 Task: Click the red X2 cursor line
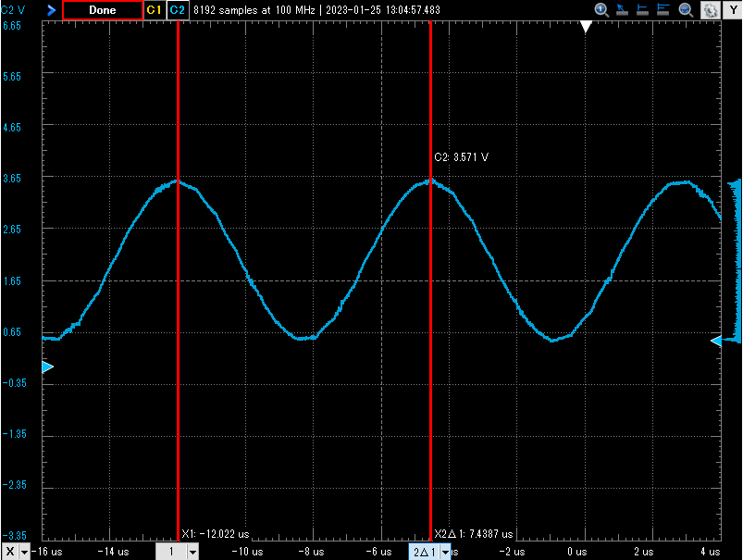[x=430, y=280]
